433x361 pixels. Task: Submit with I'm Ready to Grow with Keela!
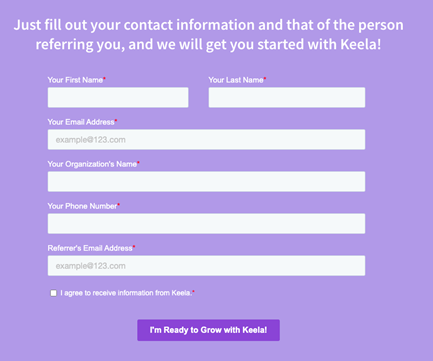(x=208, y=330)
